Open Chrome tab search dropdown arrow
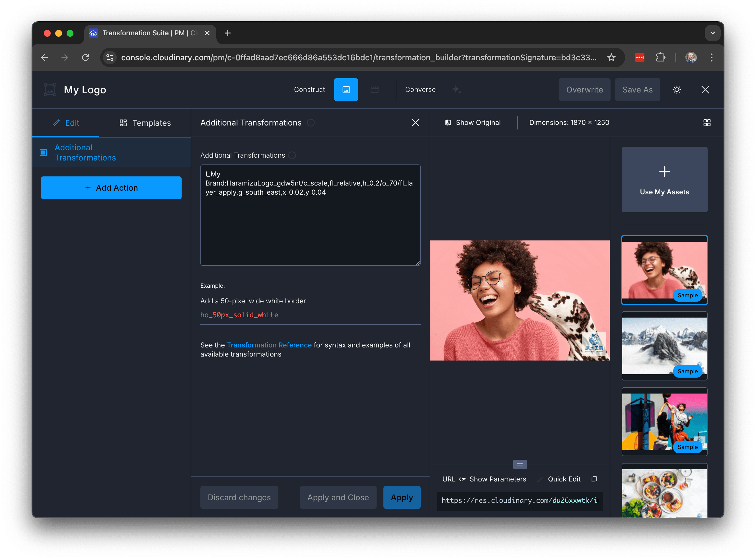The height and width of the screenshot is (560, 756). tap(712, 33)
